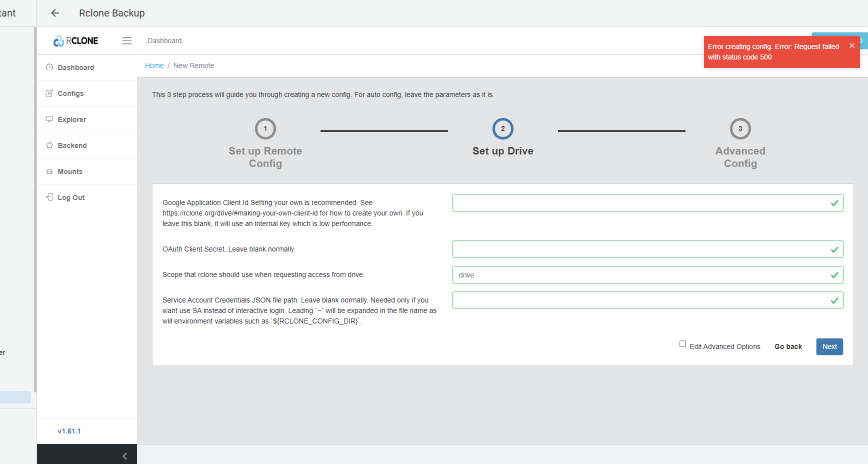Click the Next button
This screenshot has width=868, height=464.
pos(829,346)
